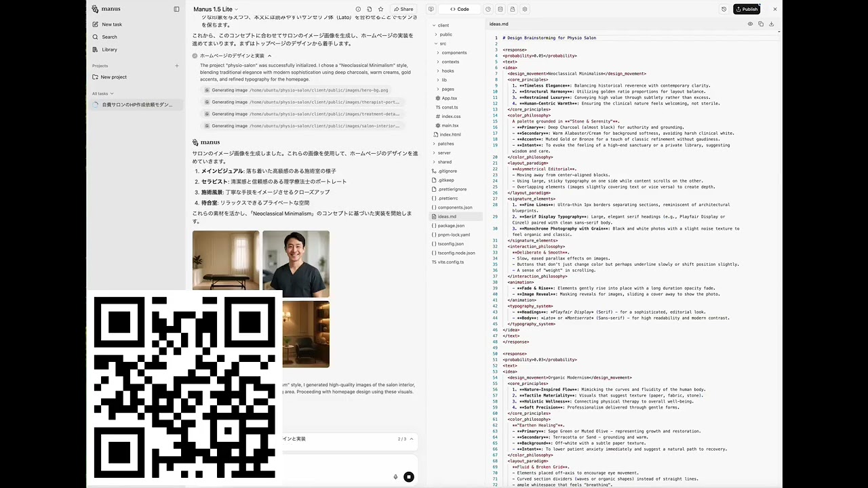Open the database panel icon

pos(500,9)
